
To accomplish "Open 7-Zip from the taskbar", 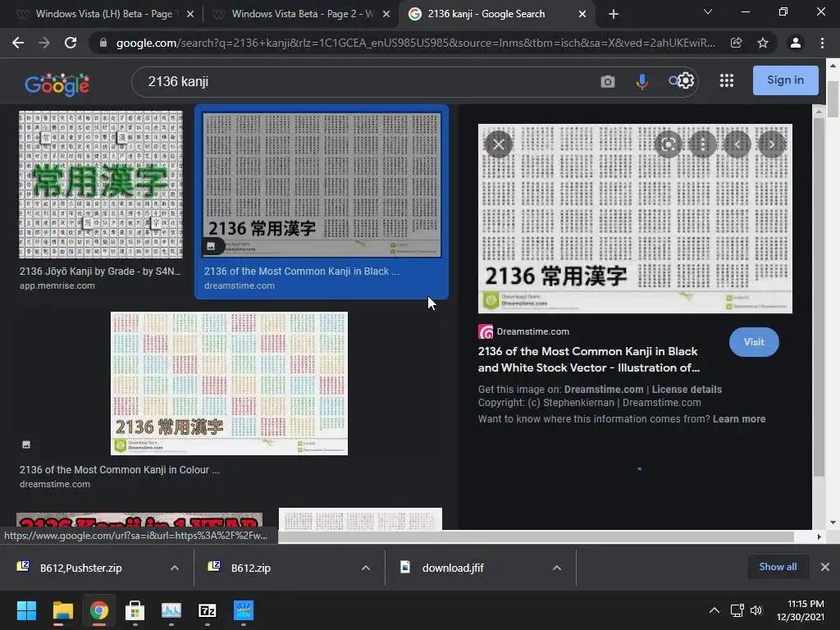I will point(208,610).
